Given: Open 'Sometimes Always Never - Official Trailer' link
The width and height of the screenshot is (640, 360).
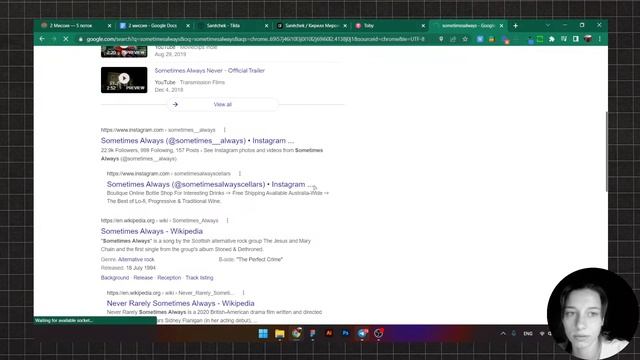Looking at the screenshot, I should pos(210,71).
